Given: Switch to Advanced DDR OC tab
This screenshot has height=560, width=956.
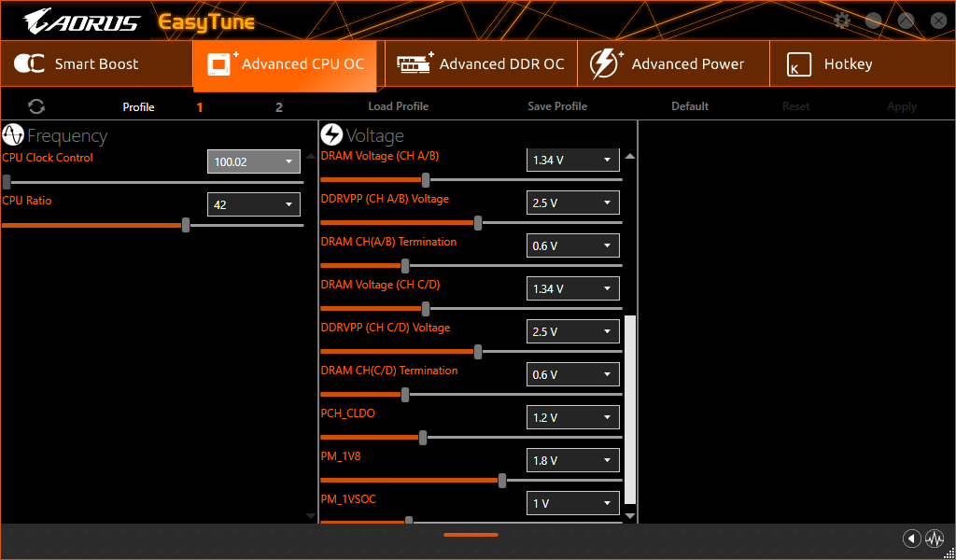Looking at the screenshot, I should pos(481,63).
